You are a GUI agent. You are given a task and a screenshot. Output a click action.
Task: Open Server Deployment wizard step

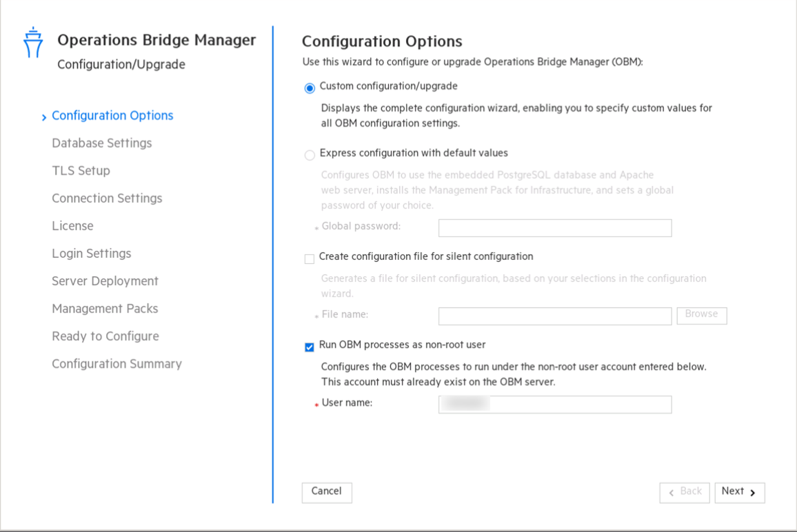click(x=105, y=281)
